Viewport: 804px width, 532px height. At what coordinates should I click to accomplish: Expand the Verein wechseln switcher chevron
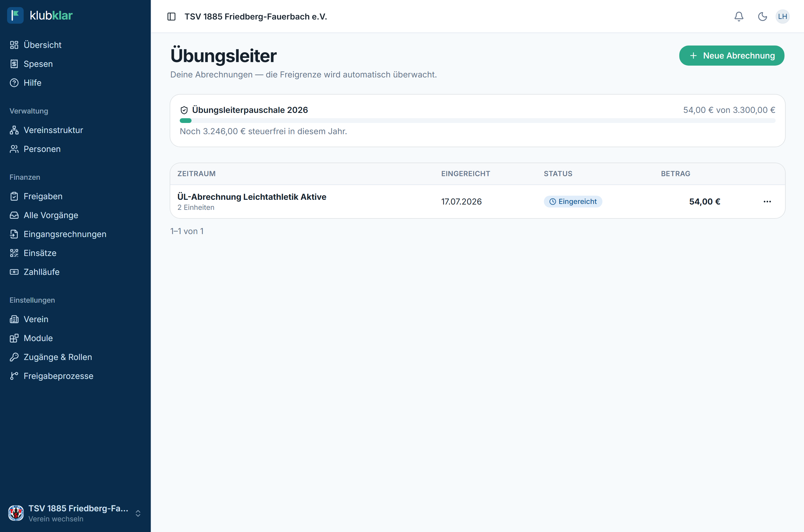(138, 513)
